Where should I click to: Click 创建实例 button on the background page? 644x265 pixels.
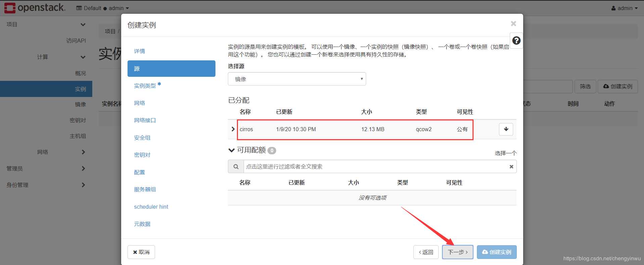click(617, 87)
